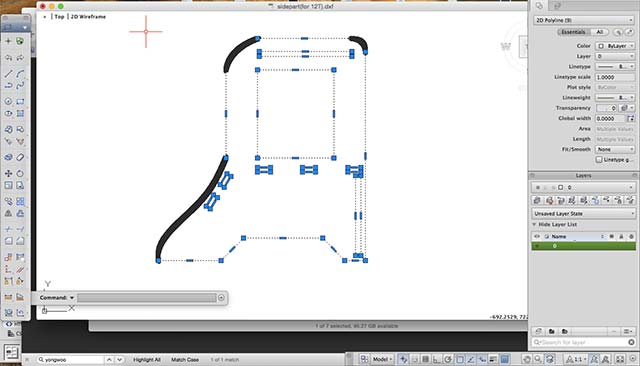Click the new layer icon in Layers footer

coord(538,331)
